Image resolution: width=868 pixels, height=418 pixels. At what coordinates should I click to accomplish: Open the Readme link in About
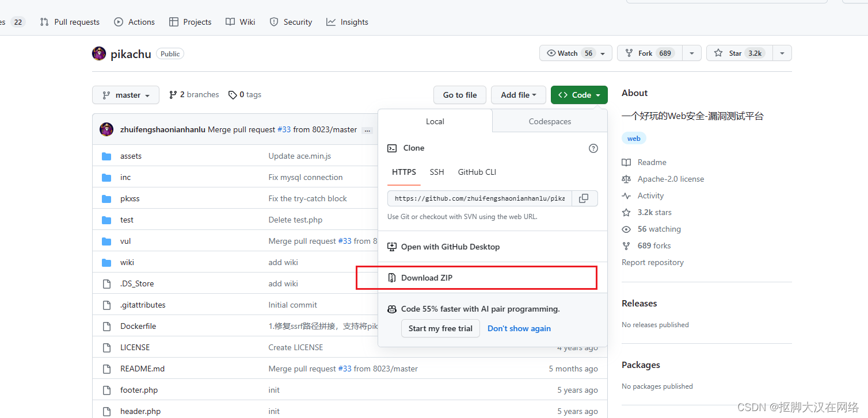(644, 162)
